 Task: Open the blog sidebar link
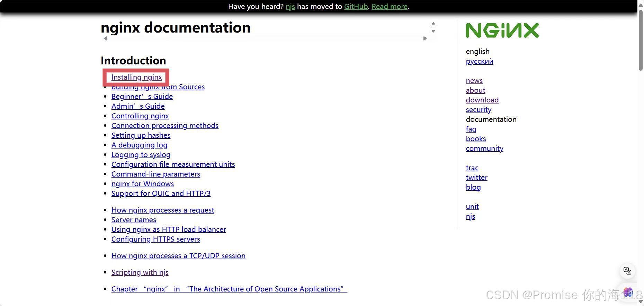click(x=473, y=187)
